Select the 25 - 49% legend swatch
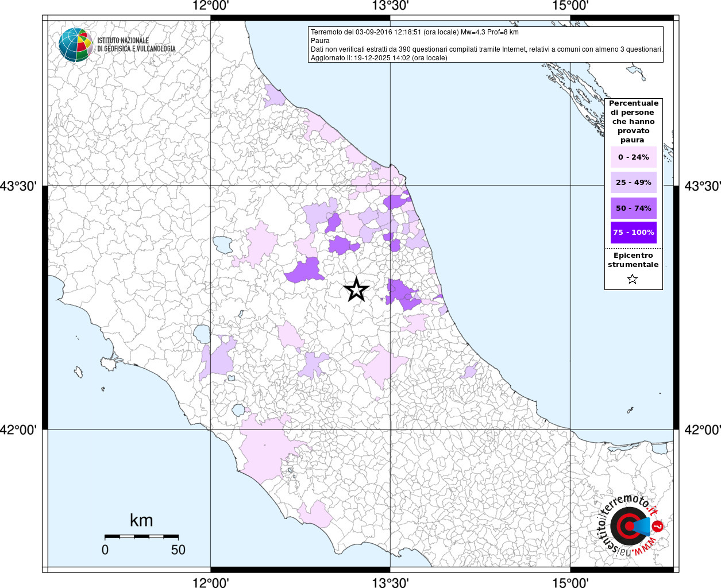721x588 pixels. coord(633,183)
